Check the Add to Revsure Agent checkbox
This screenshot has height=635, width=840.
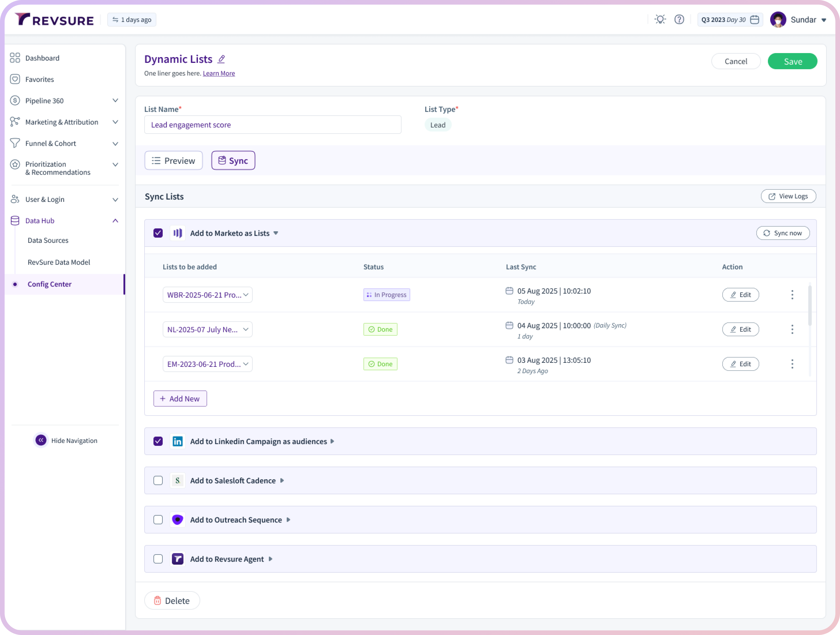[158, 559]
